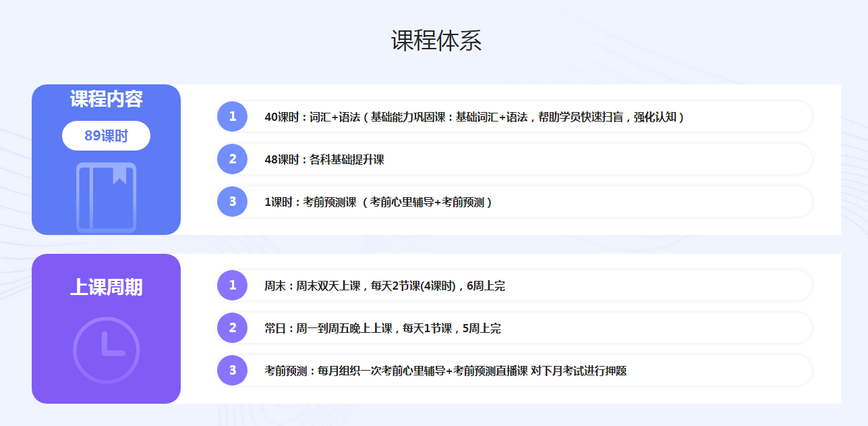The height and width of the screenshot is (426, 868).
Task: Click number 1 circle beside 周末
Action: pos(233,285)
